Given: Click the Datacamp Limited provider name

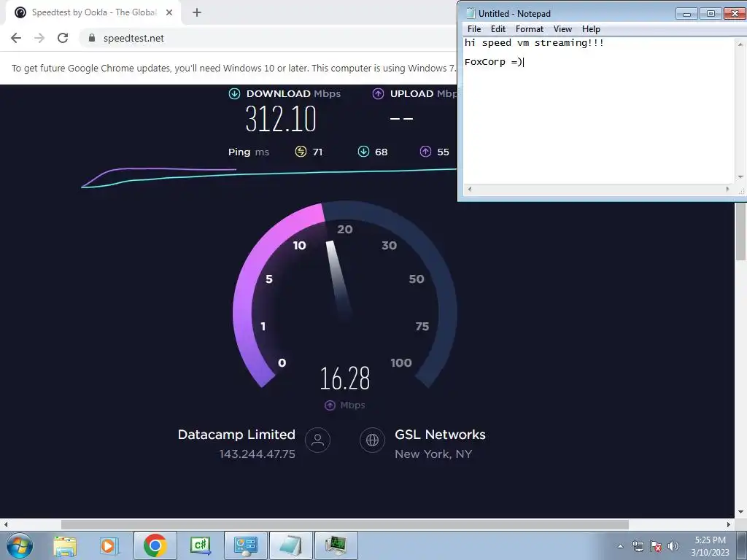Looking at the screenshot, I should pos(236,435).
